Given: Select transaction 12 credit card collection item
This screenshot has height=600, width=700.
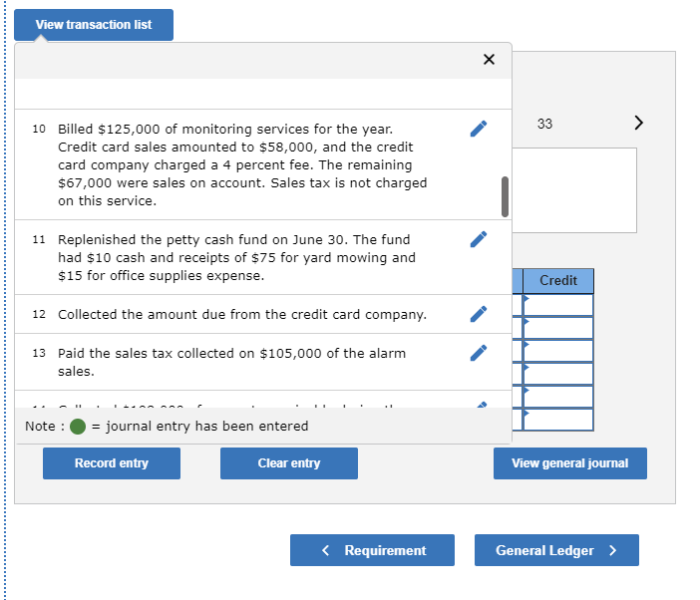Looking at the screenshot, I should click(x=242, y=314).
